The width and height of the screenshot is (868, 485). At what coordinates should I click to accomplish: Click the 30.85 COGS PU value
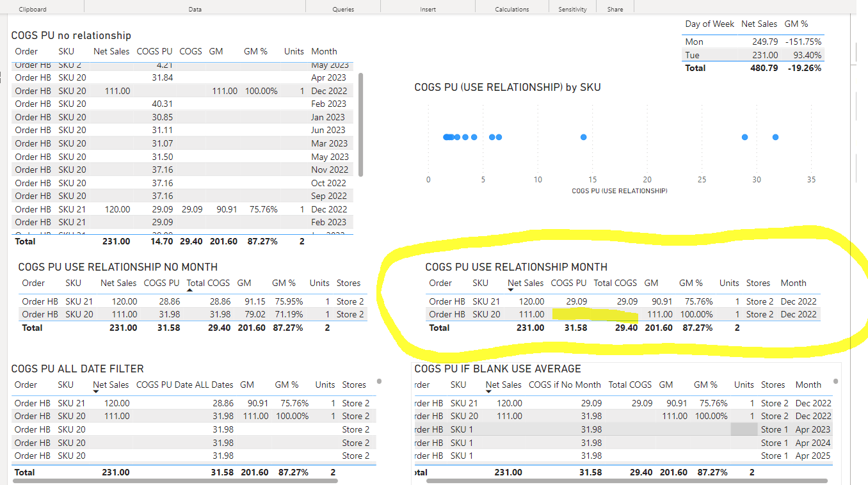point(163,117)
